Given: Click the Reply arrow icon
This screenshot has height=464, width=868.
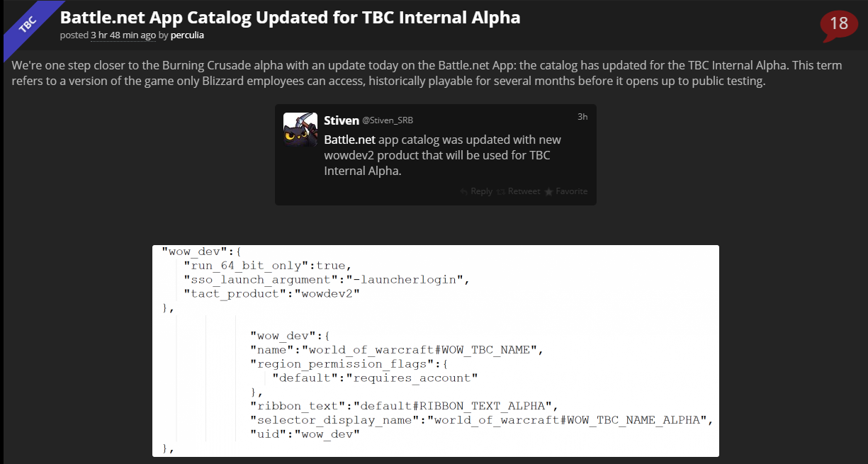Looking at the screenshot, I should [x=464, y=191].
